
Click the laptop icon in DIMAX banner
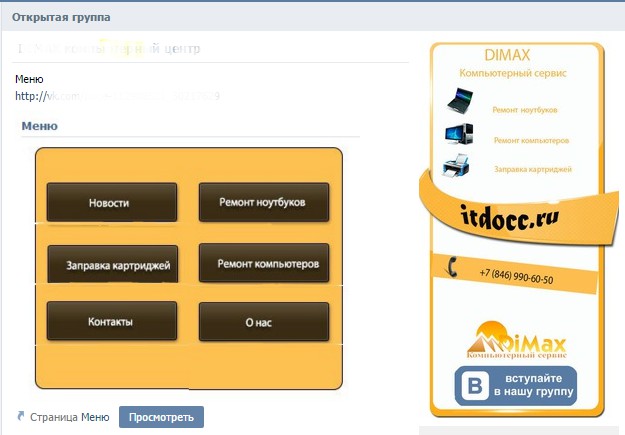pos(460,101)
